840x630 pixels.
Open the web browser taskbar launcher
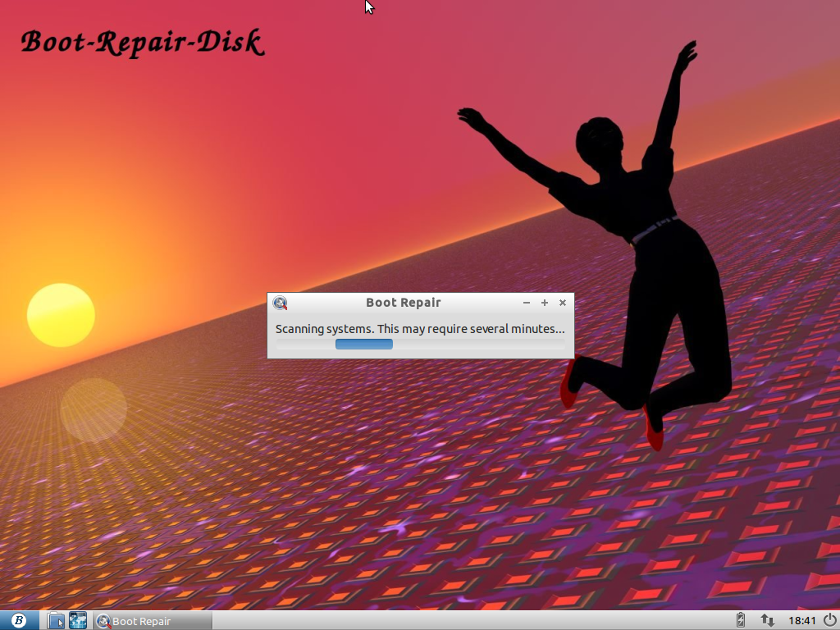tap(78, 621)
